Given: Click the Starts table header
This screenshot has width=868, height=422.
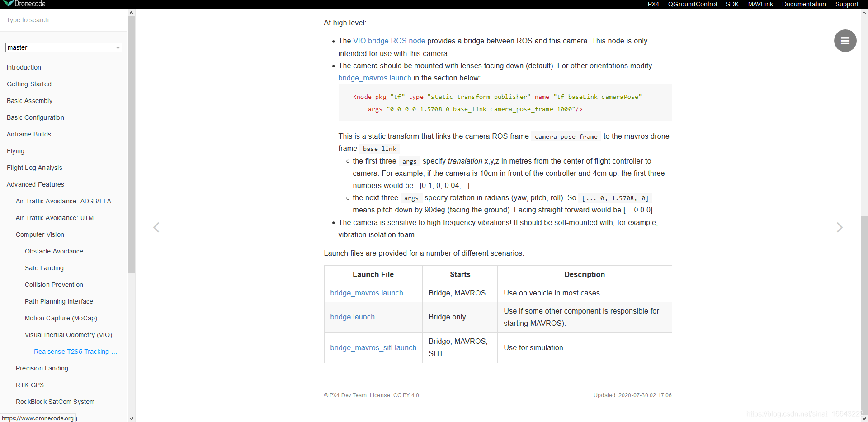Looking at the screenshot, I should [460, 274].
